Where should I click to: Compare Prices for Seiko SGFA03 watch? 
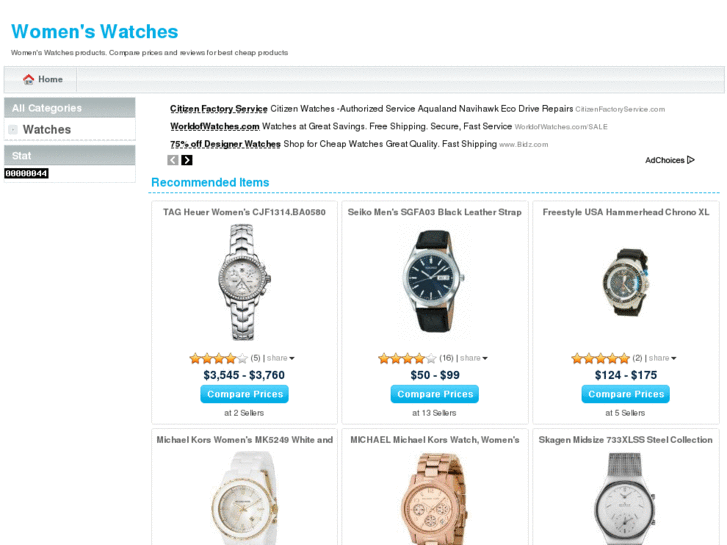(x=434, y=394)
